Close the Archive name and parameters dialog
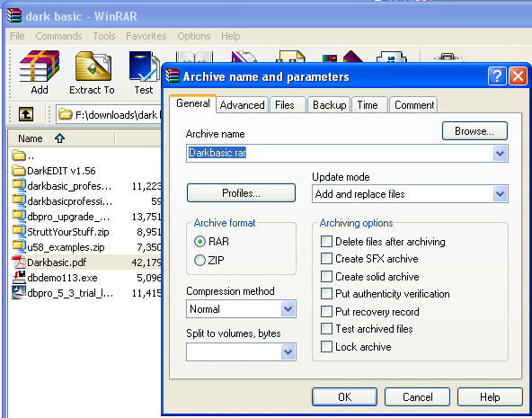The image size is (532, 418). (x=518, y=76)
